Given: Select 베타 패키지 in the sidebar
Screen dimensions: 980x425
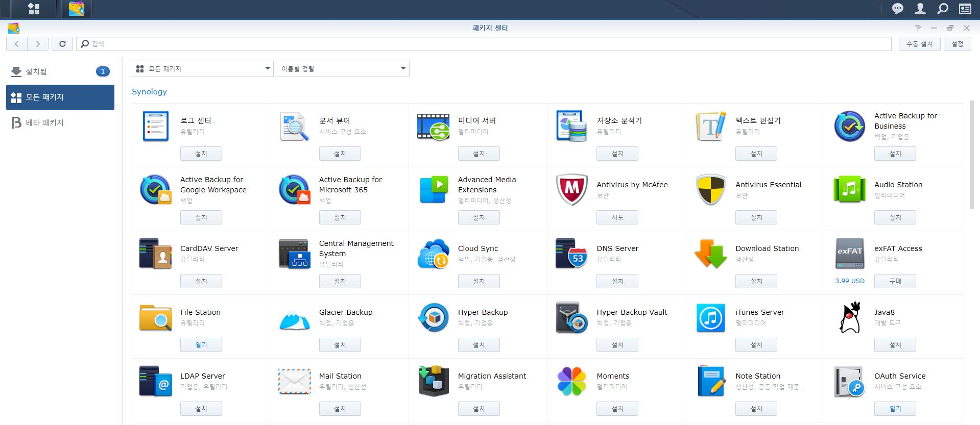Looking at the screenshot, I should (x=60, y=122).
